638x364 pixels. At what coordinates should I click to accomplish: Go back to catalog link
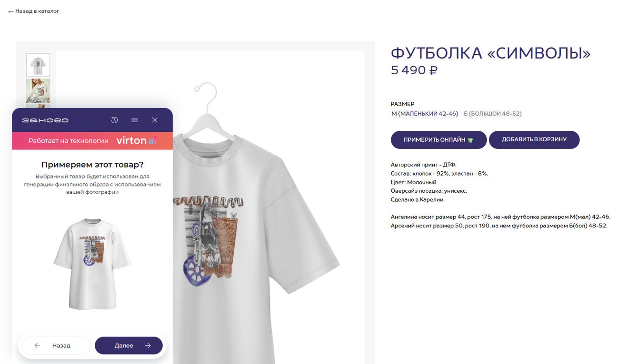click(x=34, y=11)
